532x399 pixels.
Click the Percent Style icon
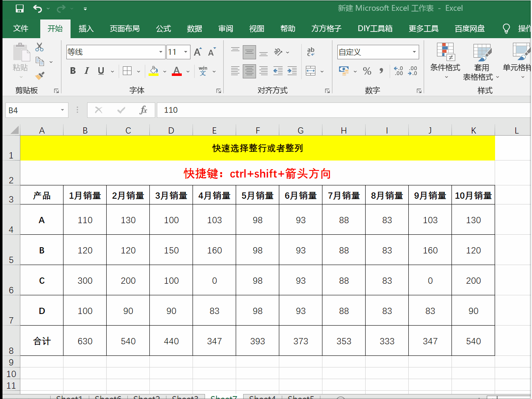pos(367,71)
